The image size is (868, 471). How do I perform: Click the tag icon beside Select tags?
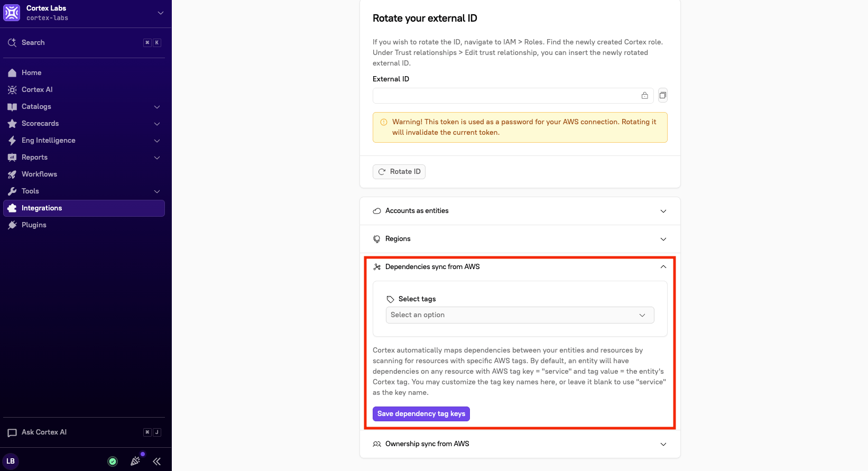point(390,299)
